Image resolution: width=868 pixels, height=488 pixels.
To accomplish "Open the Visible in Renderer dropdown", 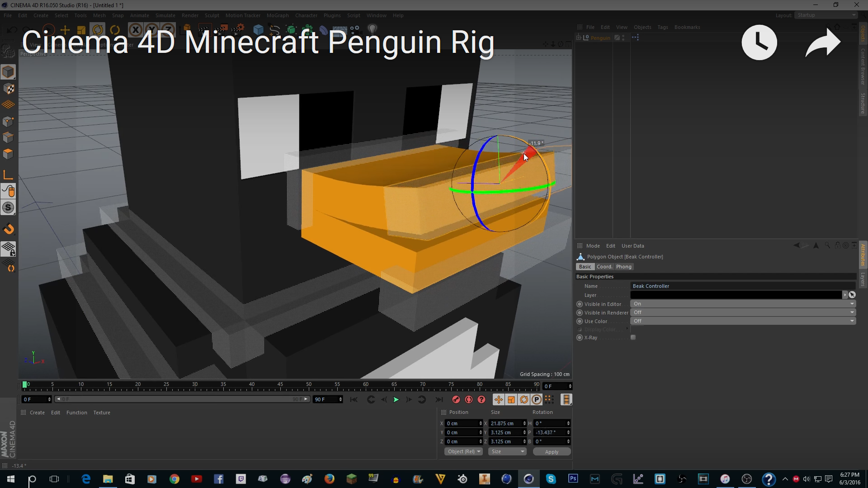I will tap(743, 312).
